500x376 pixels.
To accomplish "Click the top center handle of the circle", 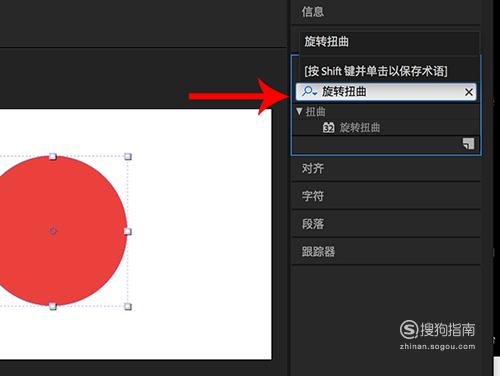I will click(x=53, y=156).
